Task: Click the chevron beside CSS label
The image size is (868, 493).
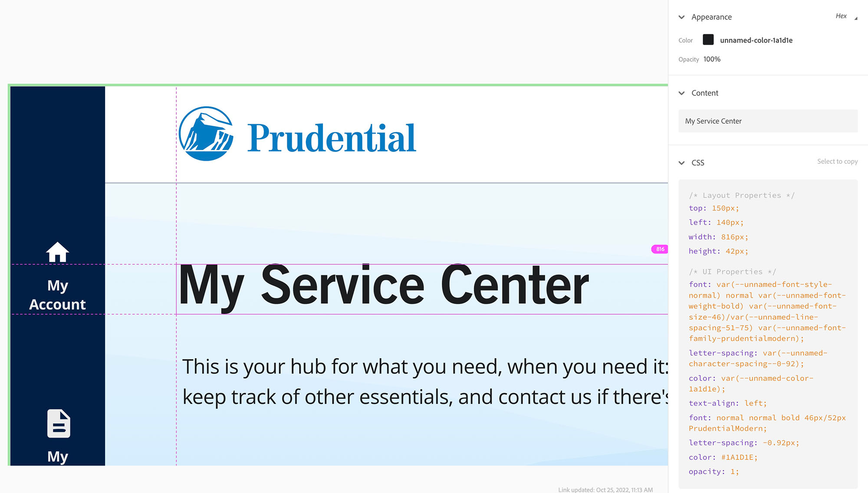Action: 683,163
